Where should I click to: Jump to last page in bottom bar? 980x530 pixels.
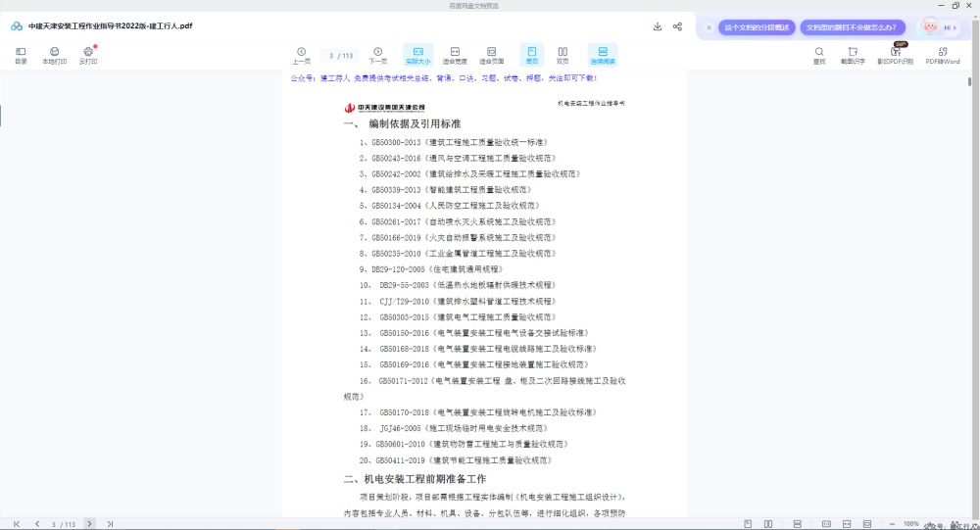click(110, 524)
